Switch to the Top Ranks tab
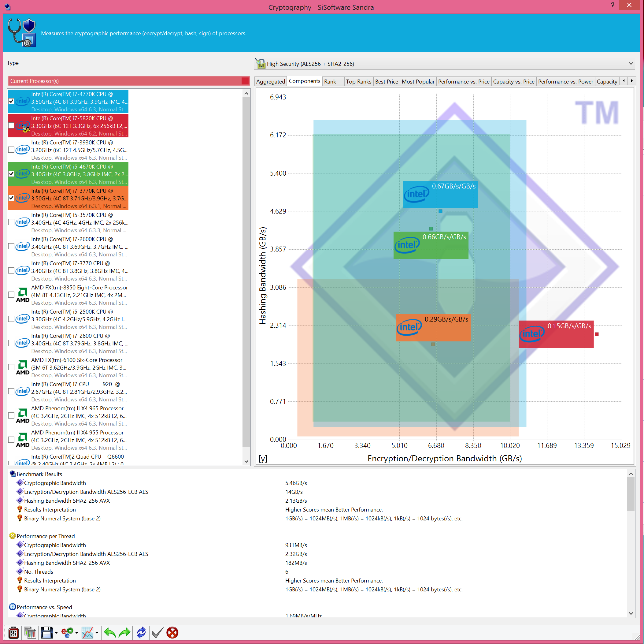The image size is (644, 644). (358, 82)
